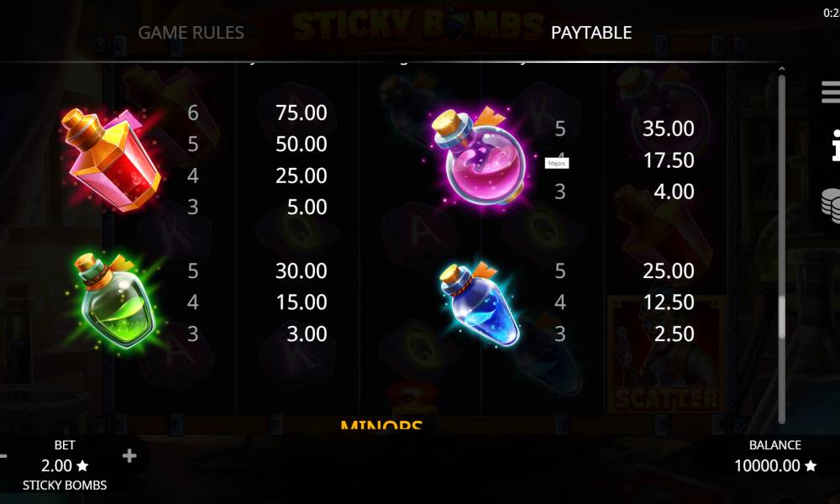Open the hamburger menu icon
840x504 pixels.
coord(832,92)
